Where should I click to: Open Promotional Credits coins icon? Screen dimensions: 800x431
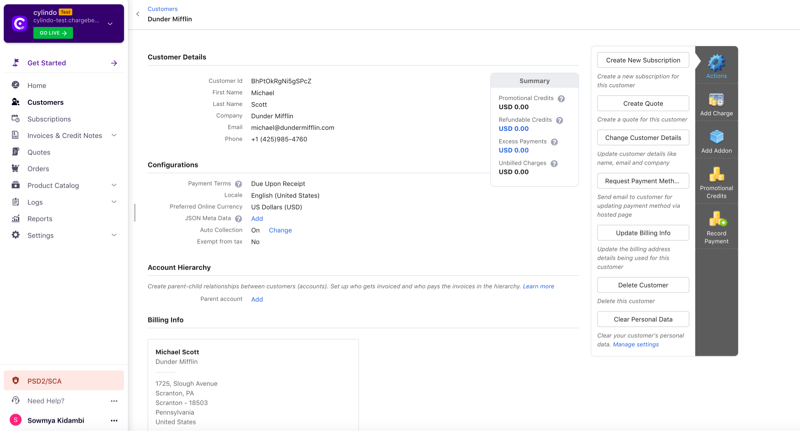716,174
